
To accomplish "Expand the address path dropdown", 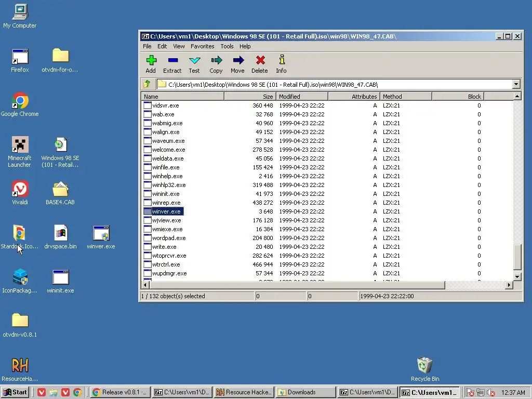I will tap(516, 84).
